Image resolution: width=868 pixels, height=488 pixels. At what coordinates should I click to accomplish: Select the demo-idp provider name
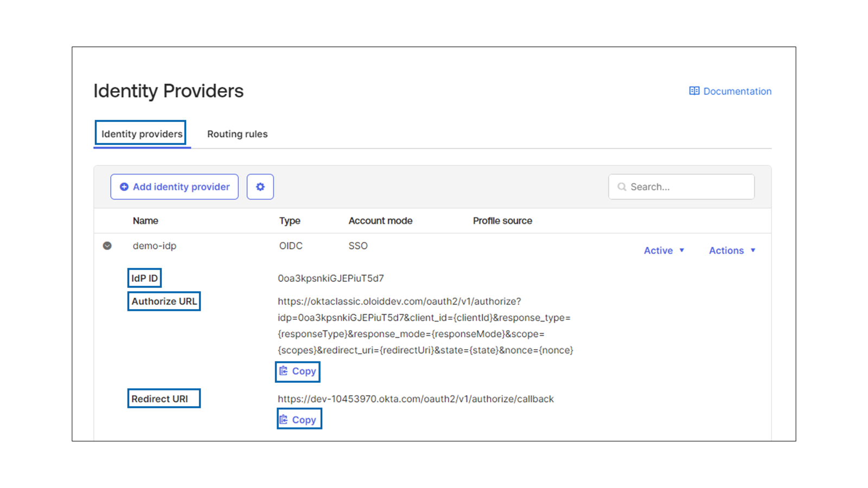155,246
